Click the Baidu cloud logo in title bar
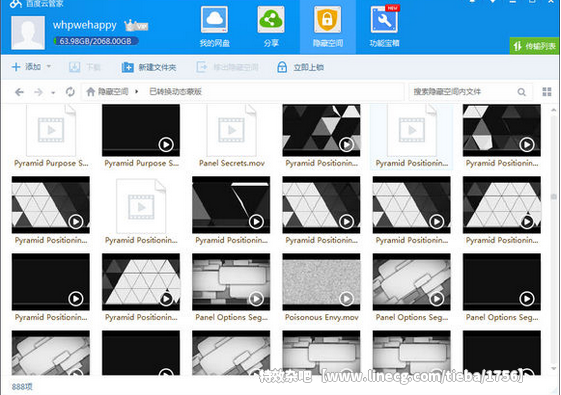 [x=16, y=4]
